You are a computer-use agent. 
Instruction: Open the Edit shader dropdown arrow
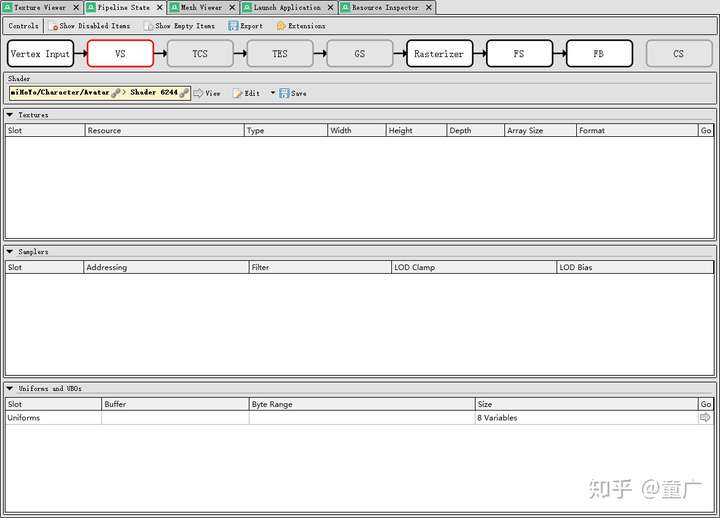(x=273, y=93)
